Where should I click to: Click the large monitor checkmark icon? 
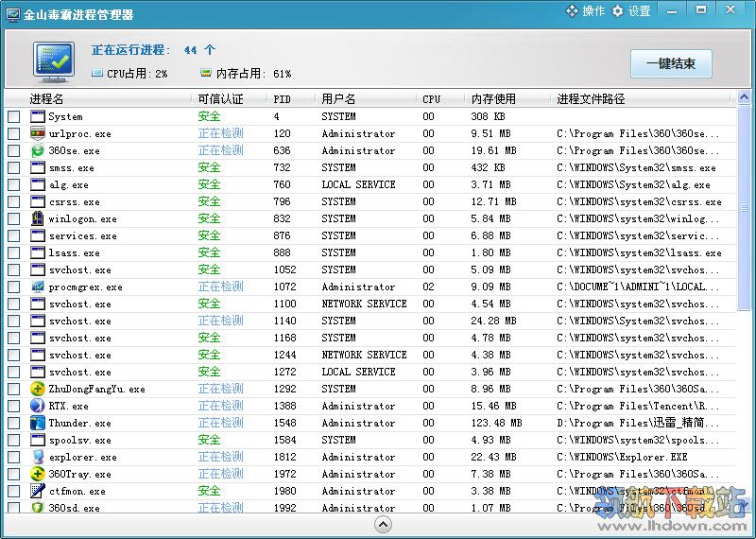(54, 62)
